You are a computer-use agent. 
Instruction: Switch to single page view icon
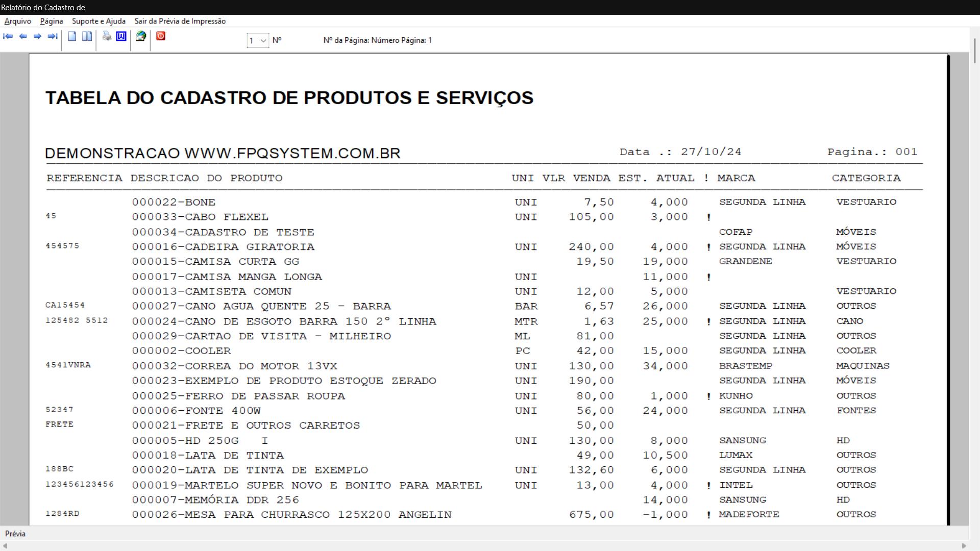tap(72, 36)
